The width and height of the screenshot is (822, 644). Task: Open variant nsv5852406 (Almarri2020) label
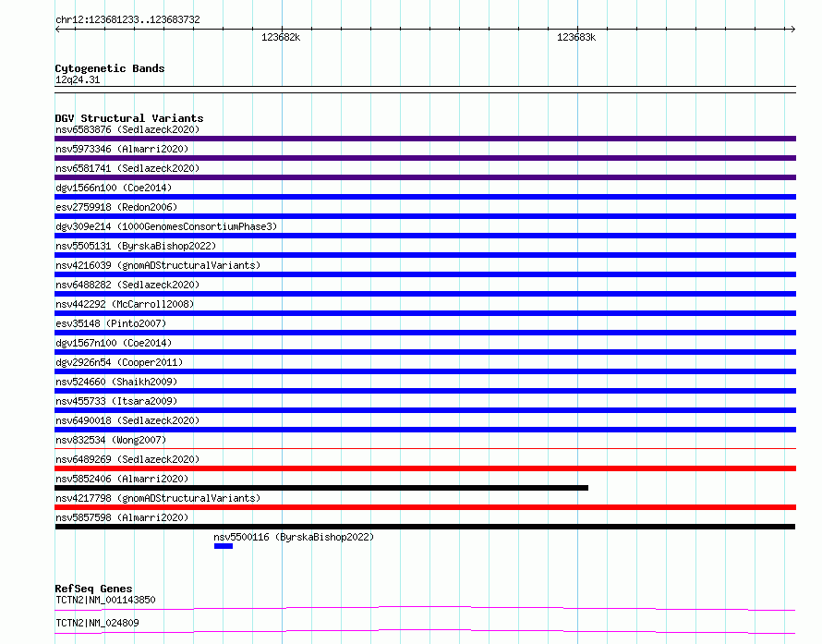click(x=122, y=479)
